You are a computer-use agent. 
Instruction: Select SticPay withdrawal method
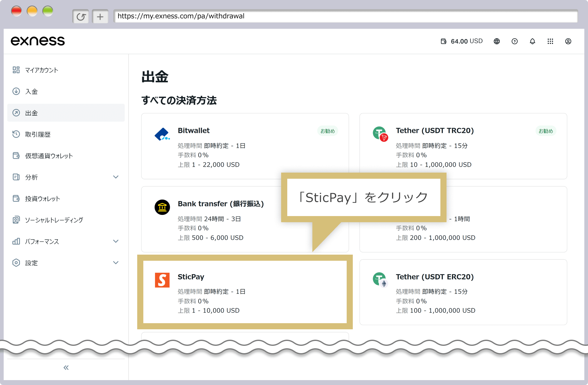tap(245, 292)
